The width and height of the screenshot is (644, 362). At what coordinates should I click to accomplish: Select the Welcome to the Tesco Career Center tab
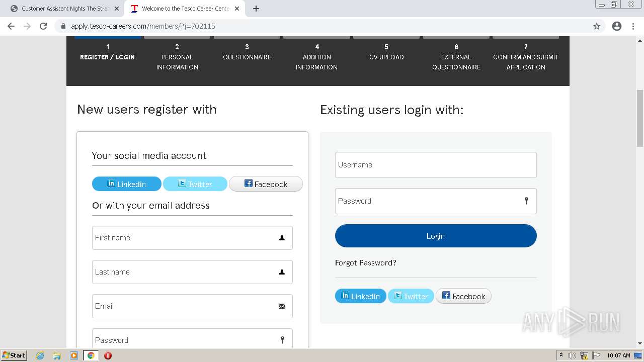click(x=185, y=9)
